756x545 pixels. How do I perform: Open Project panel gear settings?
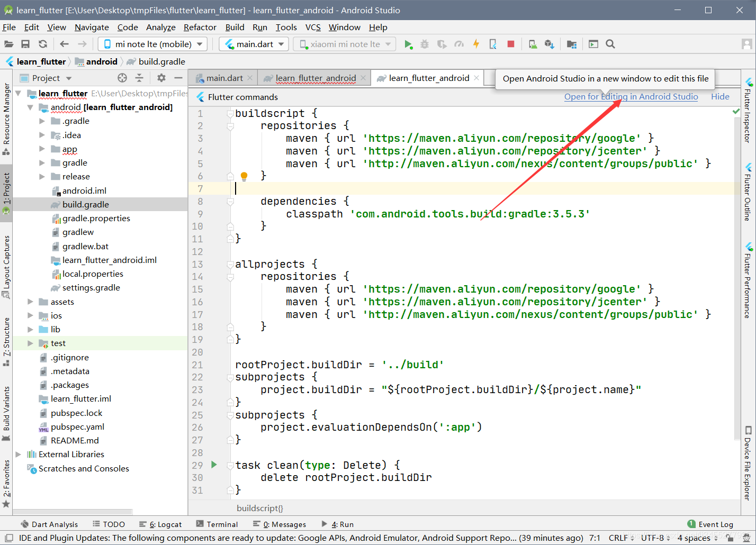pyautogui.click(x=161, y=78)
